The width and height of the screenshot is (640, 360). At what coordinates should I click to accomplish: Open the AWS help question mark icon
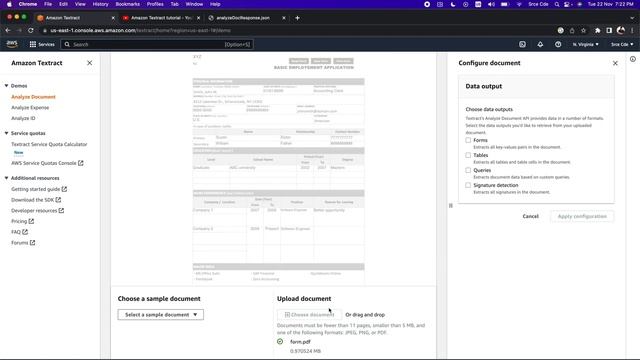[558, 44]
